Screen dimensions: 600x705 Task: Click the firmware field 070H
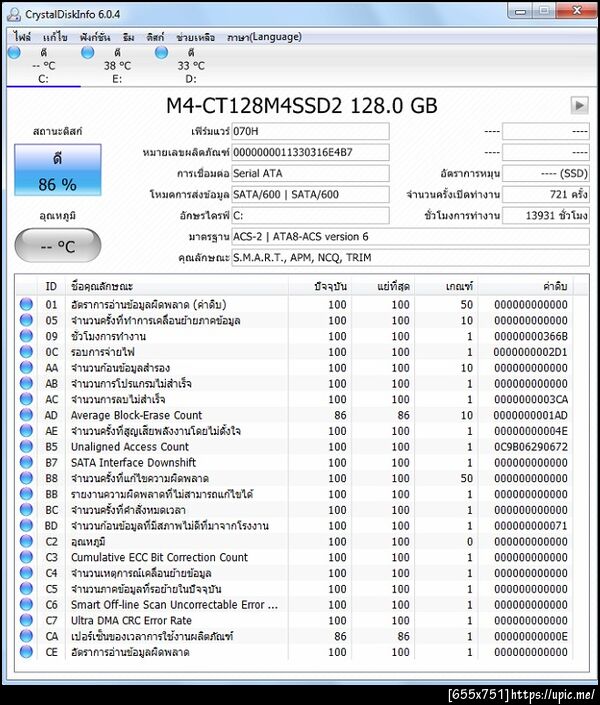pyautogui.click(x=310, y=131)
